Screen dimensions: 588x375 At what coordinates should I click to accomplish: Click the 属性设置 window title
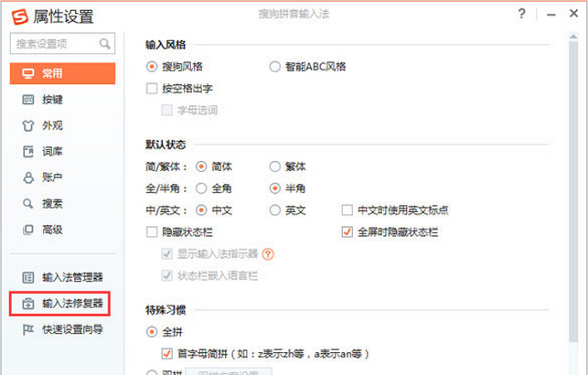(x=63, y=16)
